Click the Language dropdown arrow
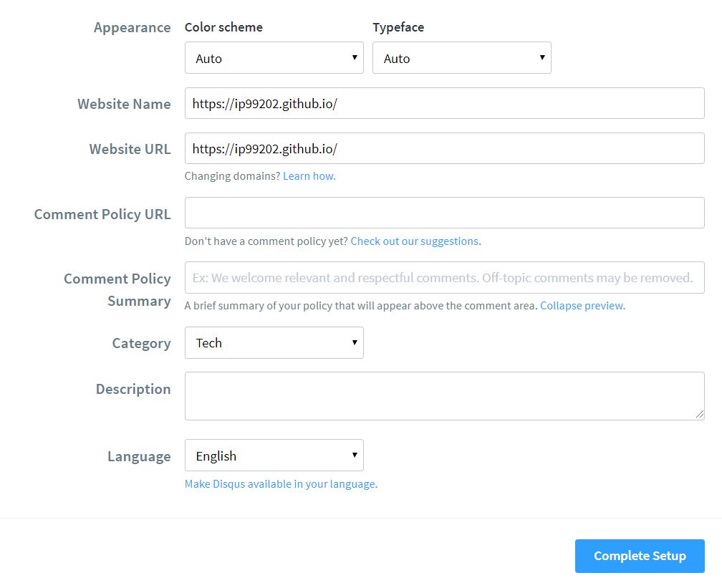The height and width of the screenshot is (588, 722). click(354, 455)
